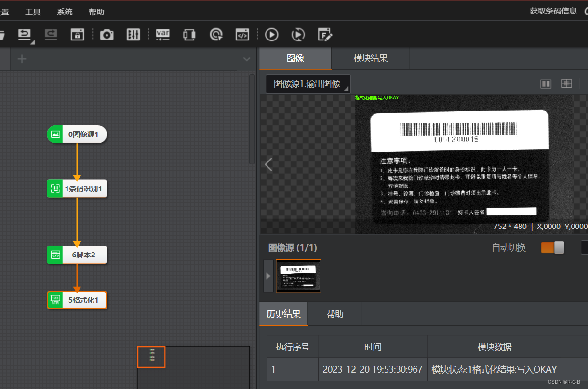Add a new flow with plus icon
588x389 pixels.
(22, 59)
